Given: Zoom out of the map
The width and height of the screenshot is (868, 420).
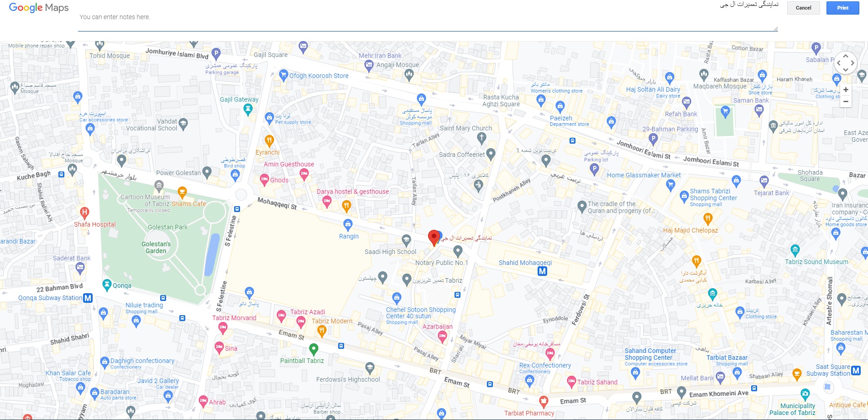Looking at the screenshot, I should point(846,102).
